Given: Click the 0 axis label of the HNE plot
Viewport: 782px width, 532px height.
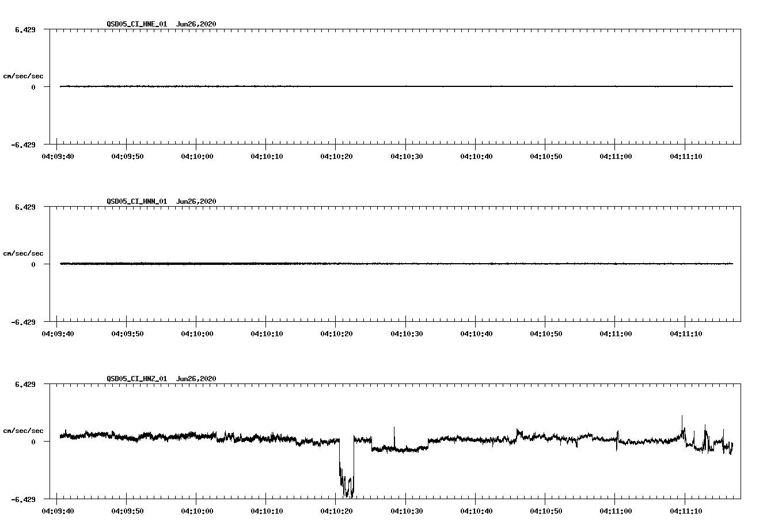Looking at the screenshot, I should [33, 88].
